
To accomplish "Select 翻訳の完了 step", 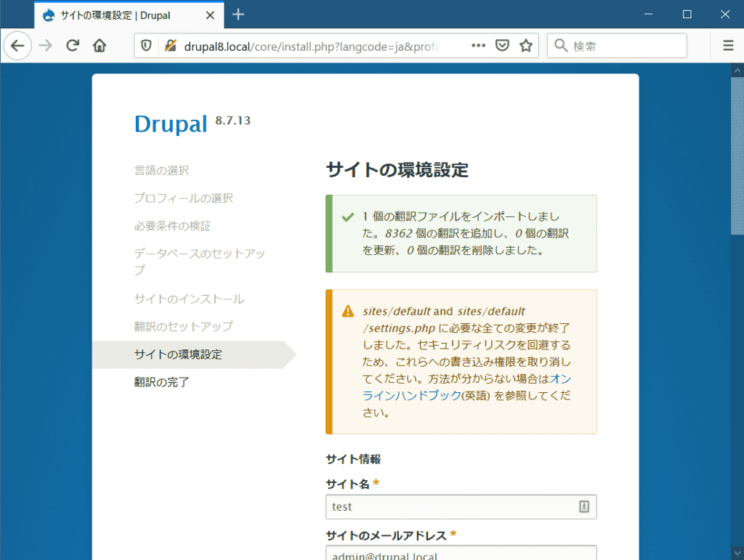I will pos(162,382).
